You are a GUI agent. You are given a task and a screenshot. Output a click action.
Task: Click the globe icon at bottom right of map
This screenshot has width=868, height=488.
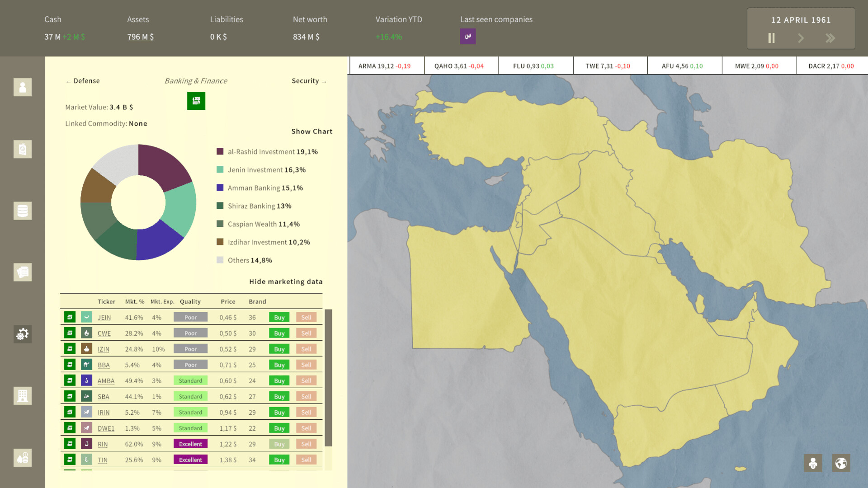[x=840, y=463]
